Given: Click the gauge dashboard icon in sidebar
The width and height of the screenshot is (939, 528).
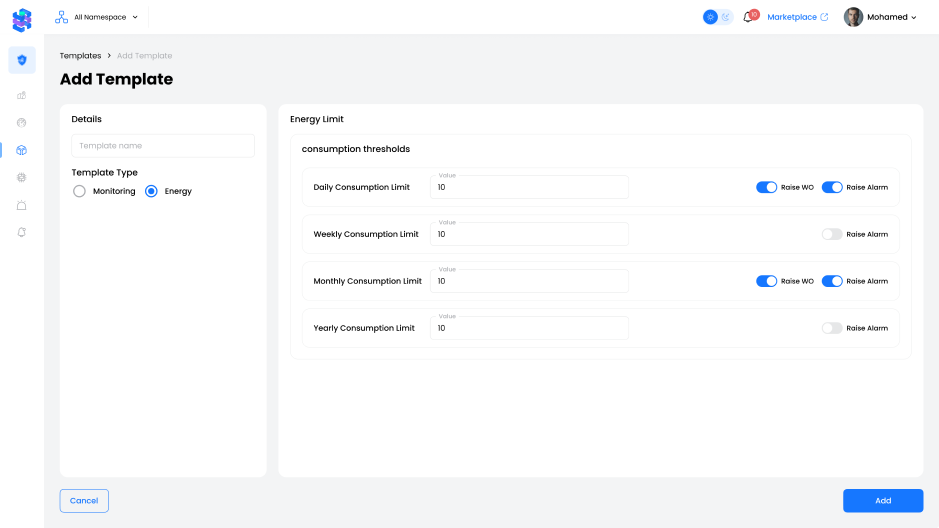Looking at the screenshot, I should coord(22,123).
